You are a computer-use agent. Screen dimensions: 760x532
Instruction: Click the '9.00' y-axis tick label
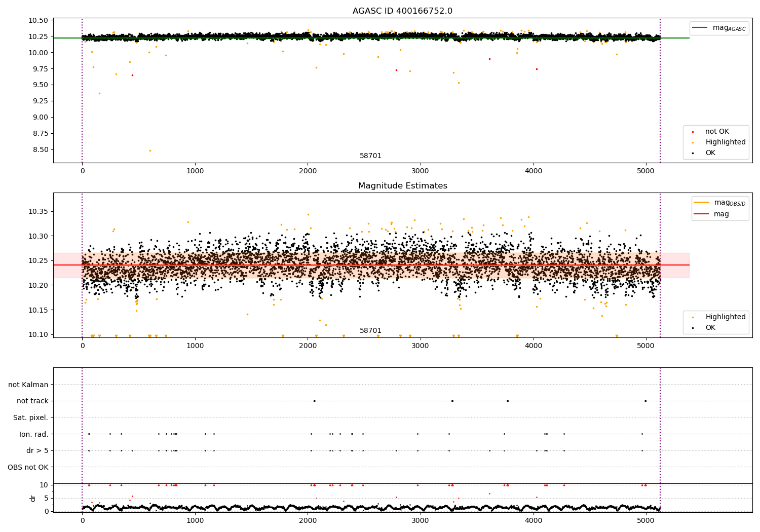(41, 118)
